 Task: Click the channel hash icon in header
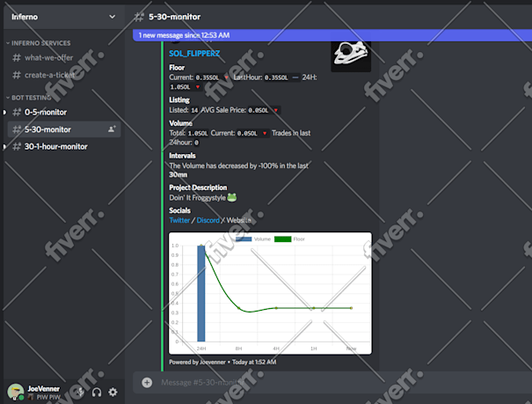pyautogui.click(x=139, y=17)
